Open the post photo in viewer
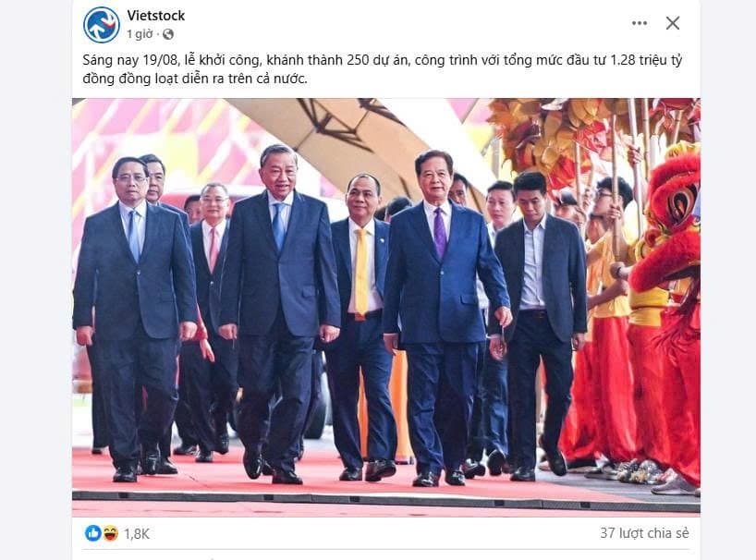Image resolution: width=756 pixels, height=560 pixels. pos(385,308)
